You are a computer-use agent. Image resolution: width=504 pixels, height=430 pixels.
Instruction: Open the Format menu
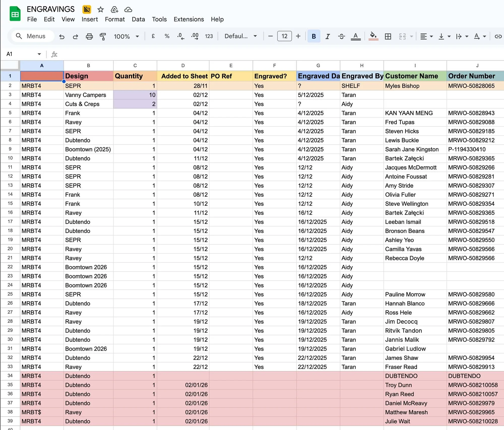[115, 19]
